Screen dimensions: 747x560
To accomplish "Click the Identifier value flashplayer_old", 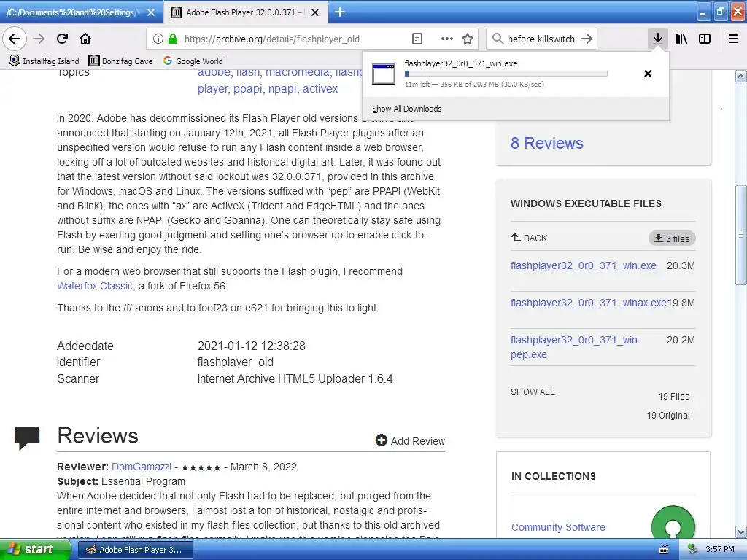I will tap(236, 362).
